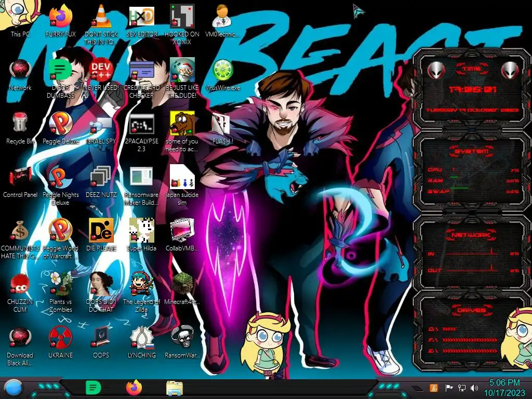Launch Firefox from the taskbar
Screen dimensions: 532x399
[134, 388]
